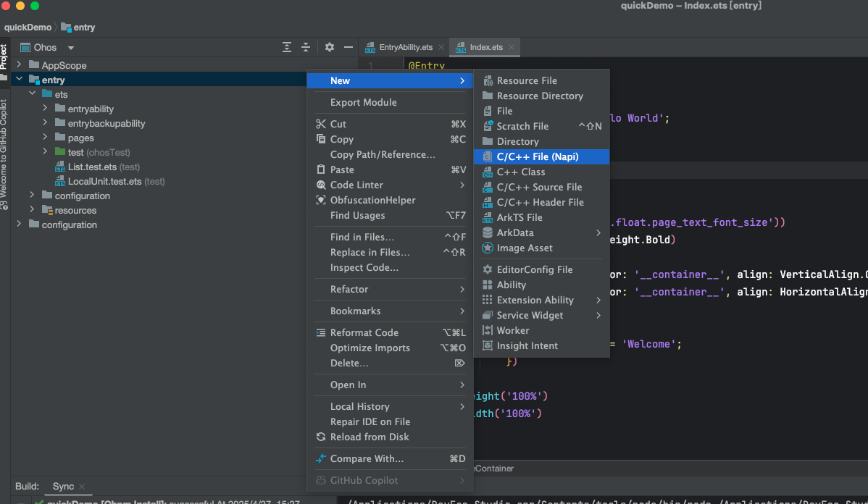Select Optimize Imports entry

(391, 348)
